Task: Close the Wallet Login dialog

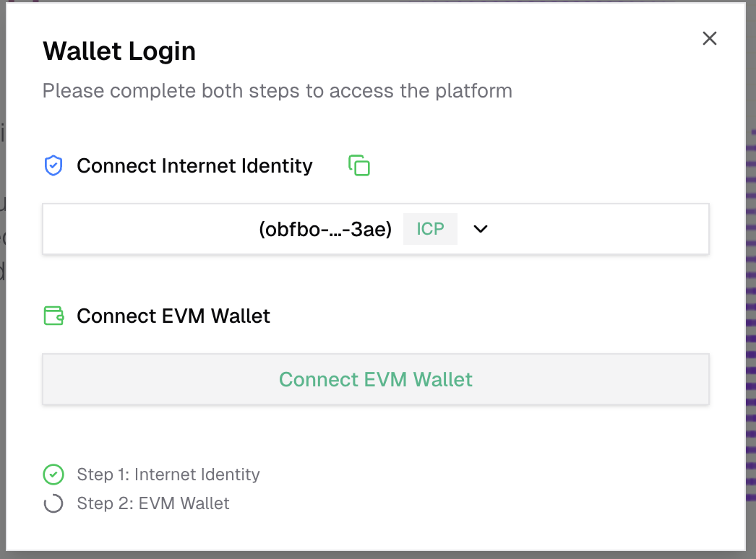Action: 709,38
